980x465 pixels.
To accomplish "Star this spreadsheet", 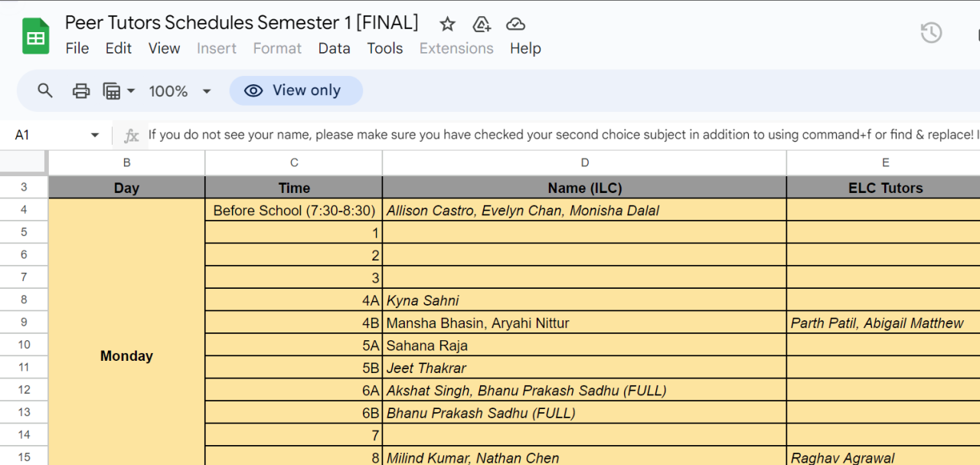I will [448, 24].
